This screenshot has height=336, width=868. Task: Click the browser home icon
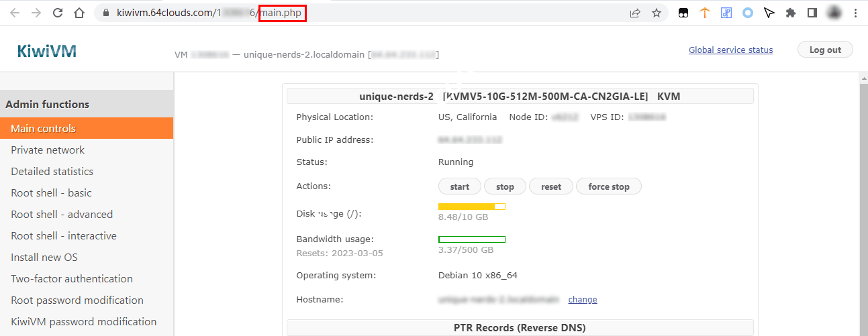point(79,13)
